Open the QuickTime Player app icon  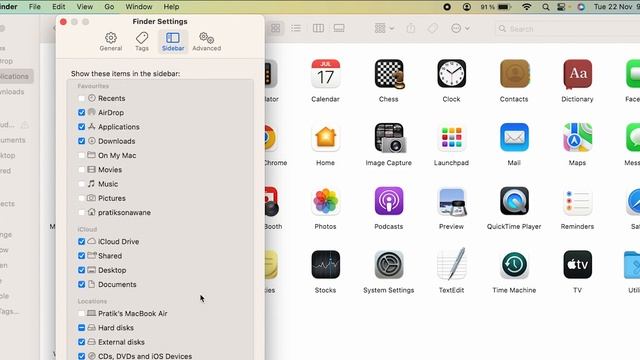[x=514, y=201]
